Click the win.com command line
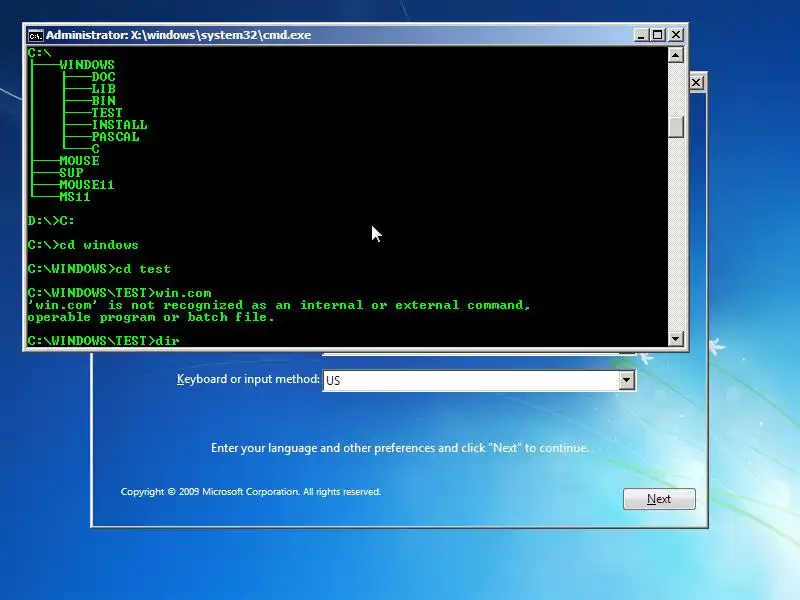This screenshot has width=800, height=600. 119,293
